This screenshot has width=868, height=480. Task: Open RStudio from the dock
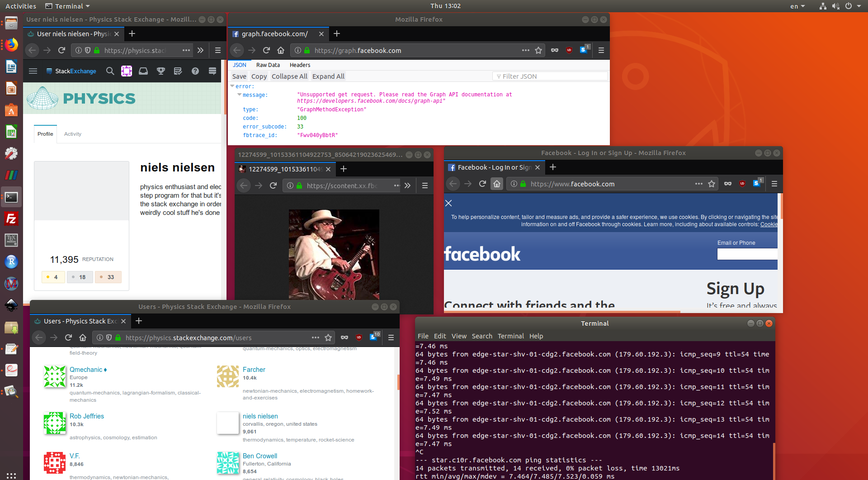[11, 261]
